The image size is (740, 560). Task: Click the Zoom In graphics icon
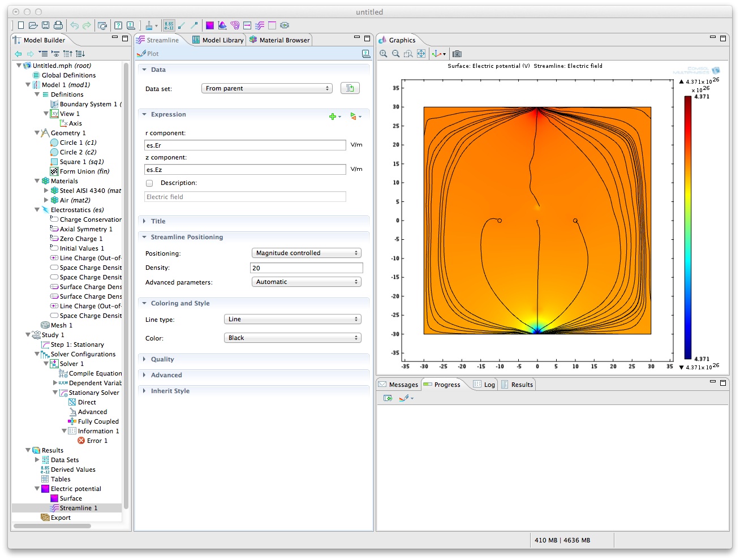point(384,54)
